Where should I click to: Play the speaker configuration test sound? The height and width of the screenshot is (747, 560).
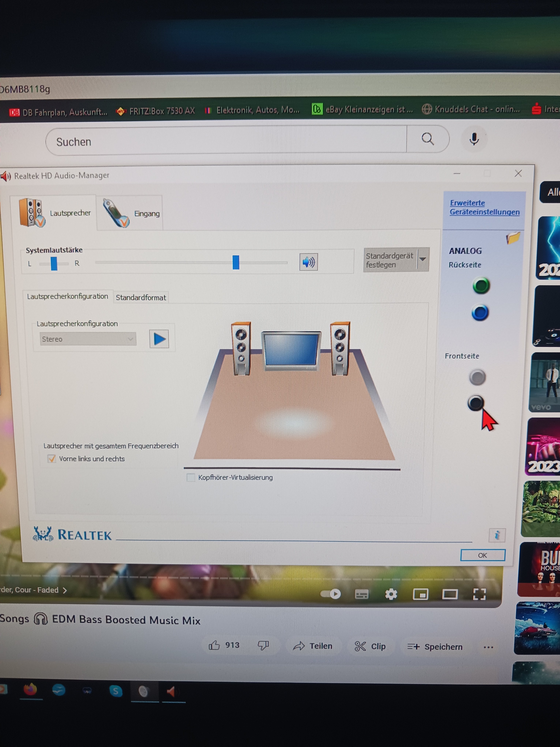159,339
